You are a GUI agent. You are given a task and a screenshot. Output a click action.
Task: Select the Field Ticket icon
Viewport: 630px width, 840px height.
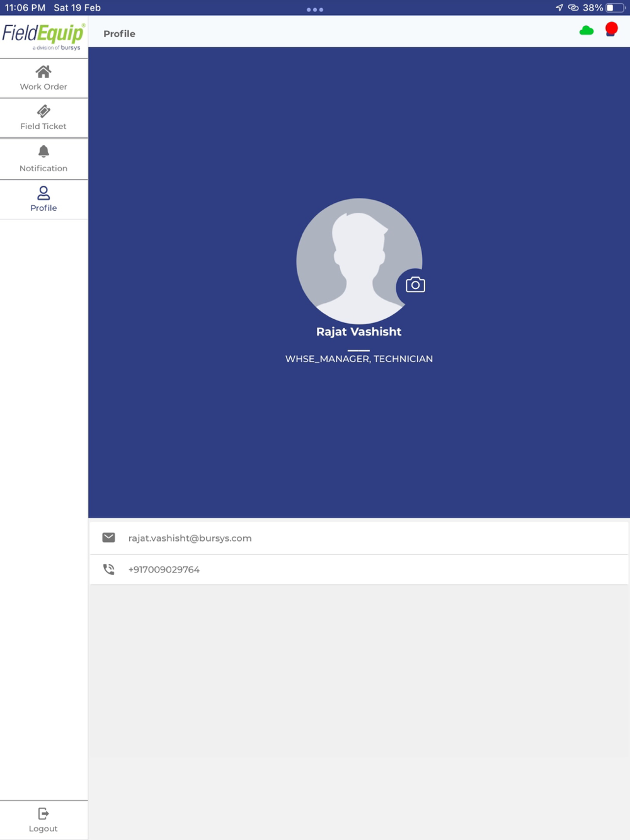click(x=43, y=111)
